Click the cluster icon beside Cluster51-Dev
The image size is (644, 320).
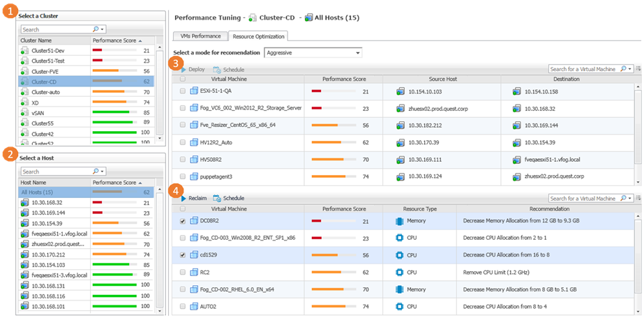[24, 50]
